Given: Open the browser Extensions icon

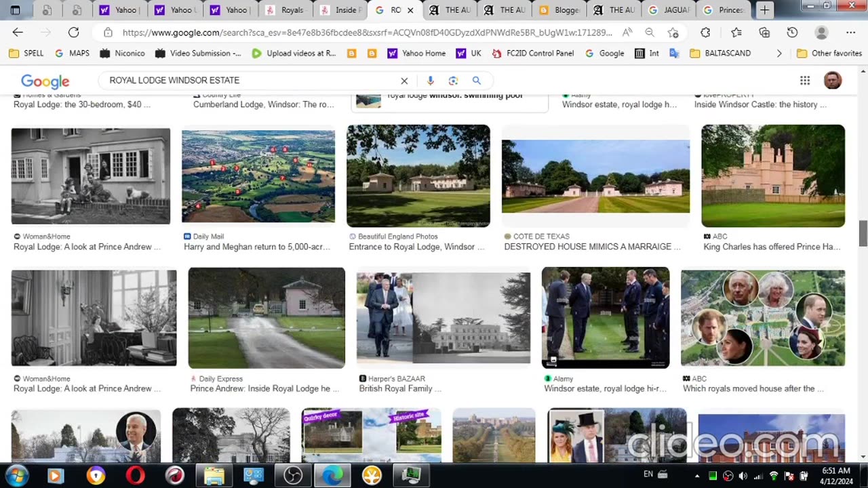Looking at the screenshot, I should tap(705, 33).
